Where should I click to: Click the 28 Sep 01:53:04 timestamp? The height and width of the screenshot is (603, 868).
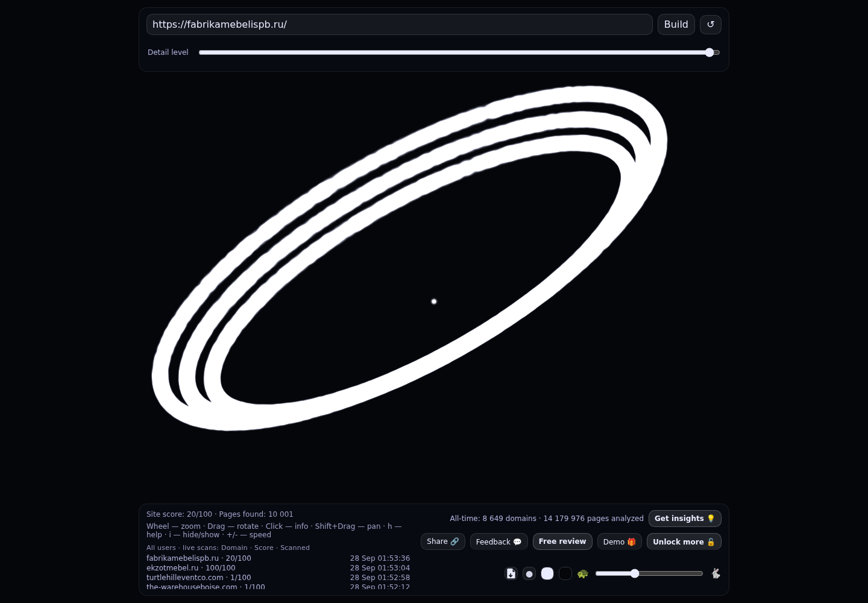380,568
